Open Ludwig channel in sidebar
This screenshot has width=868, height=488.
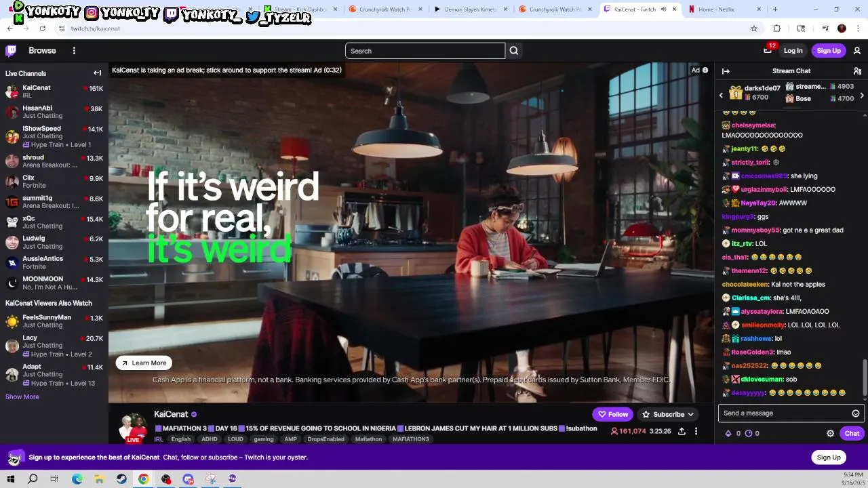(x=54, y=242)
